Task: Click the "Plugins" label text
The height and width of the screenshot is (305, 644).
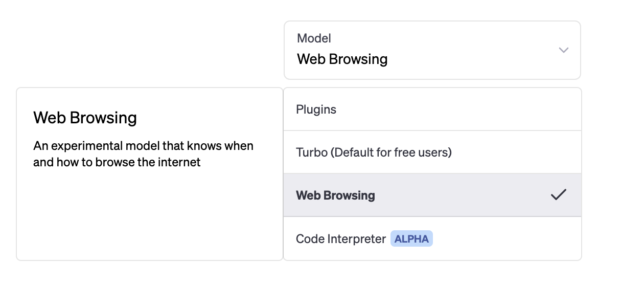Action: pyautogui.click(x=316, y=110)
